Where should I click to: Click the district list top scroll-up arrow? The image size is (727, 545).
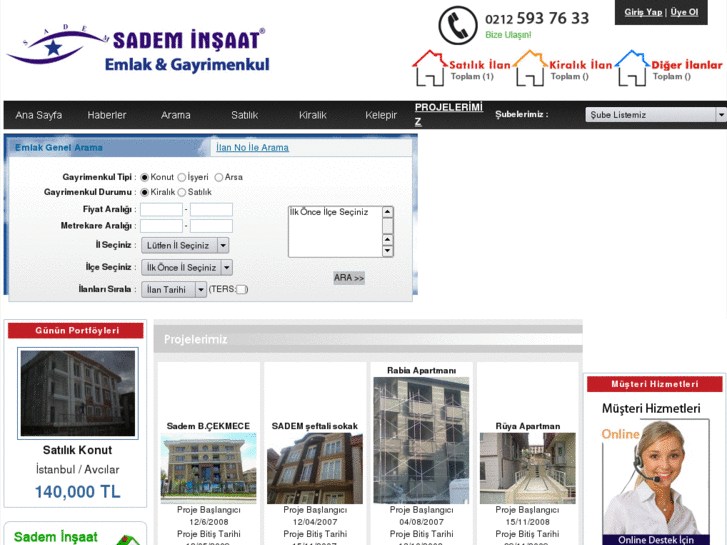tap(388, 212)
